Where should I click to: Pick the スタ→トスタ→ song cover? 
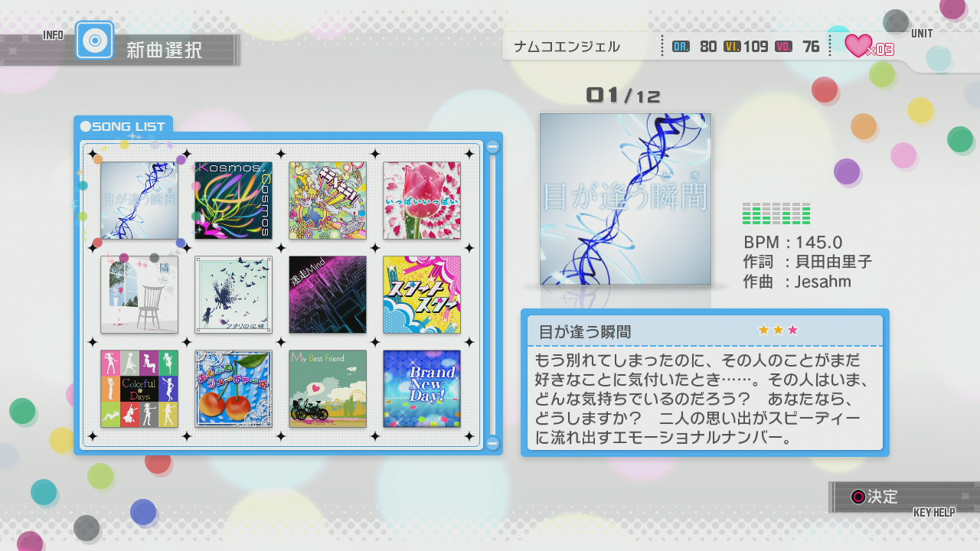tap(422, 295)
